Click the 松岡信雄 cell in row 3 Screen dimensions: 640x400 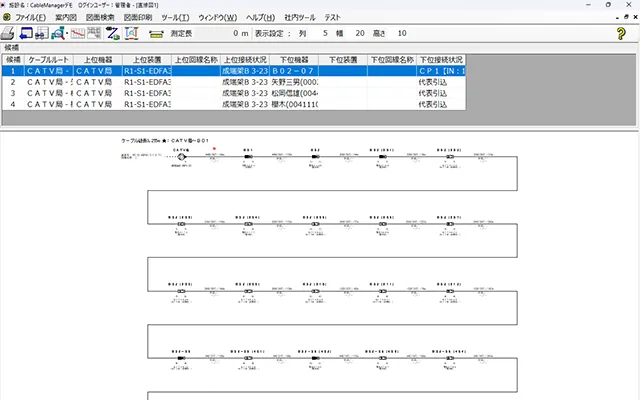coord(293,93)
